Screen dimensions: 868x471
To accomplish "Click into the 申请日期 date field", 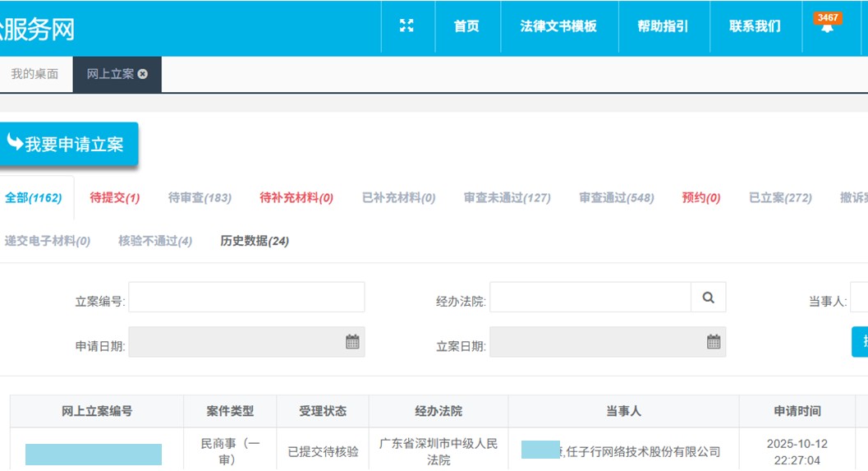I will click(246, 342).
